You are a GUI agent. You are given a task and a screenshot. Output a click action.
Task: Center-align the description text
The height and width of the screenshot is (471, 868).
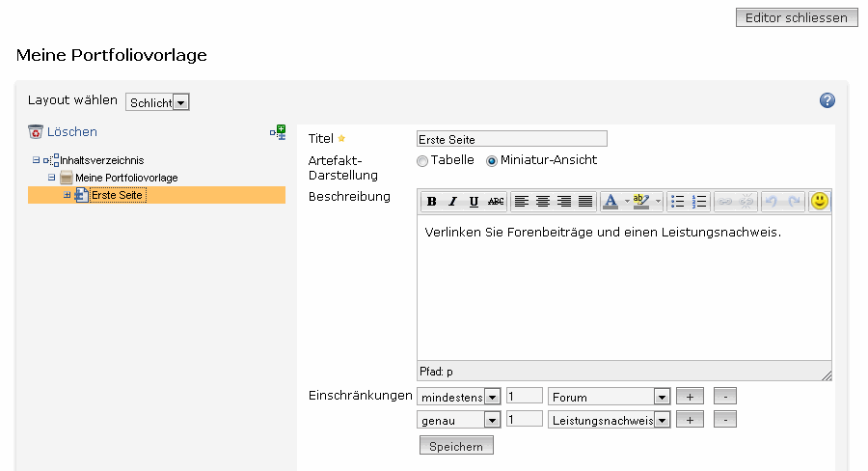pyautogui.click(x=543, y=202)
